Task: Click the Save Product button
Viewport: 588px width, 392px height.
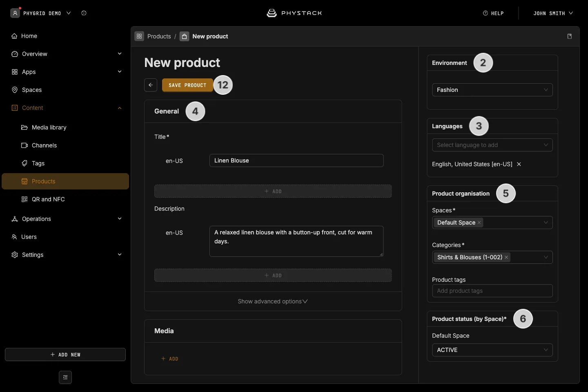Action: (187, 85)
